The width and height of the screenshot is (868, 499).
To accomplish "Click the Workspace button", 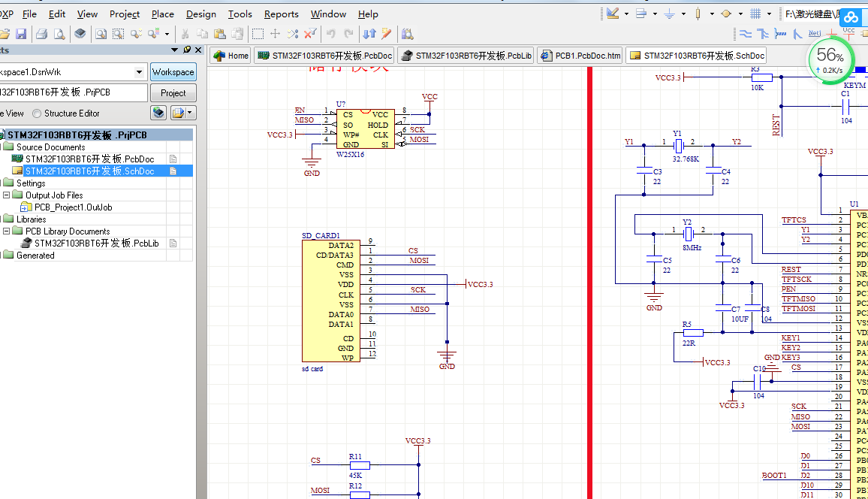I will pyautogui.click(x=173, y=72).
